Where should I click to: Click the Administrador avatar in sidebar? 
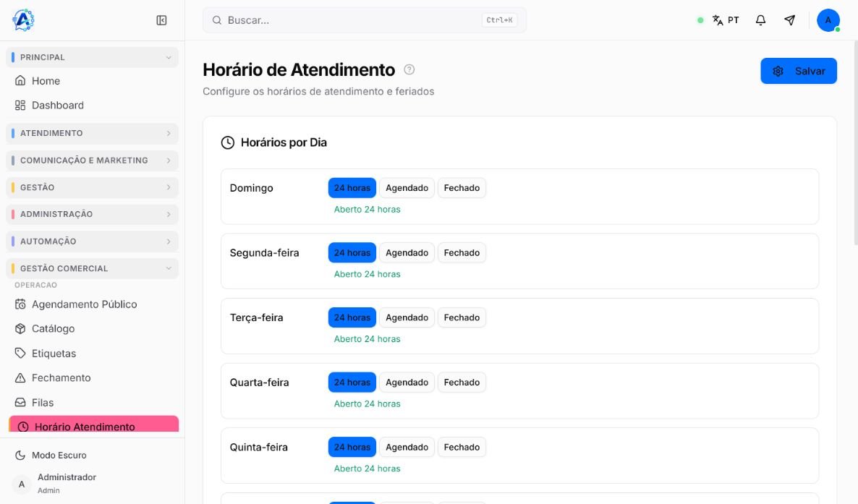point(21,484)
